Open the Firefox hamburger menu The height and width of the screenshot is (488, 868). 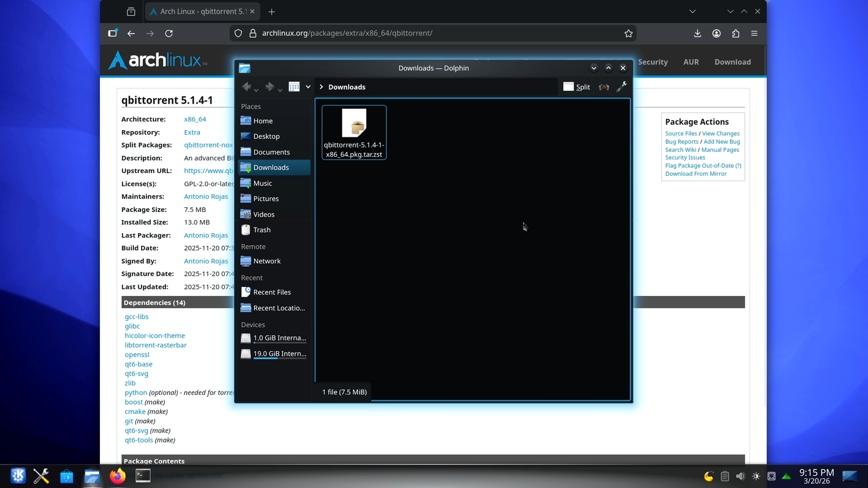point(754,33)
